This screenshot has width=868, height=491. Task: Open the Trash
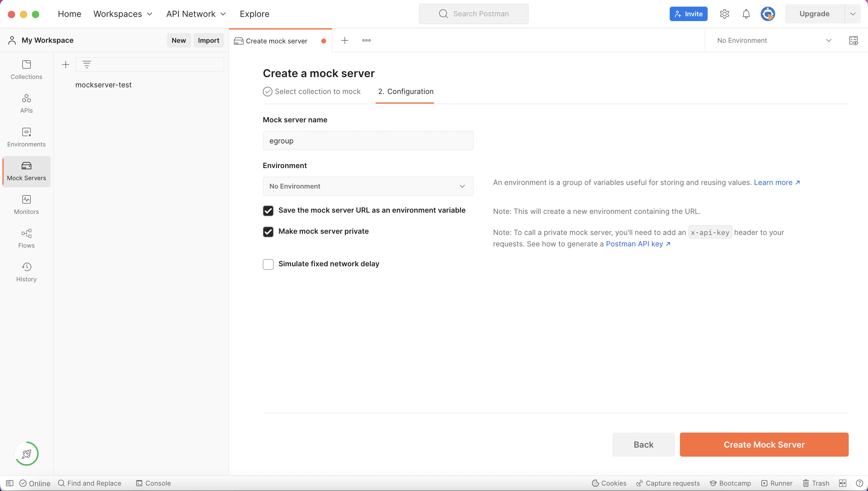[816, 483]
